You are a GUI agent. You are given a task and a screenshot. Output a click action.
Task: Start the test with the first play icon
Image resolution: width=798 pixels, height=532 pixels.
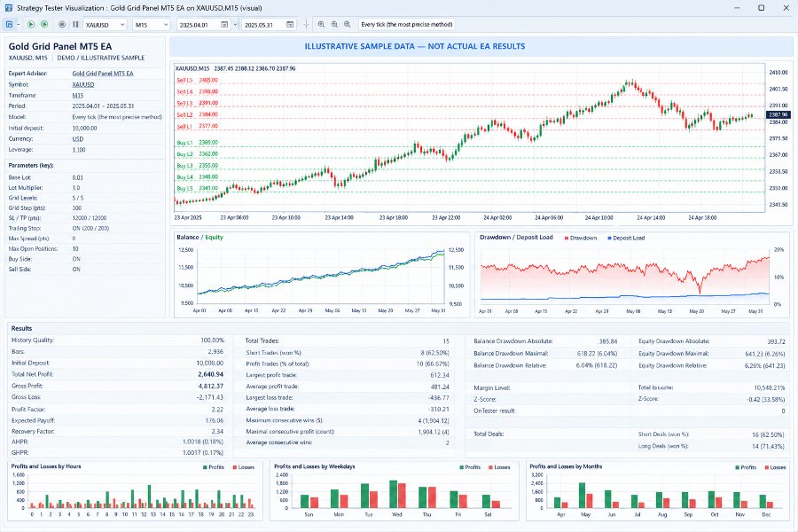tap(31, 25)
